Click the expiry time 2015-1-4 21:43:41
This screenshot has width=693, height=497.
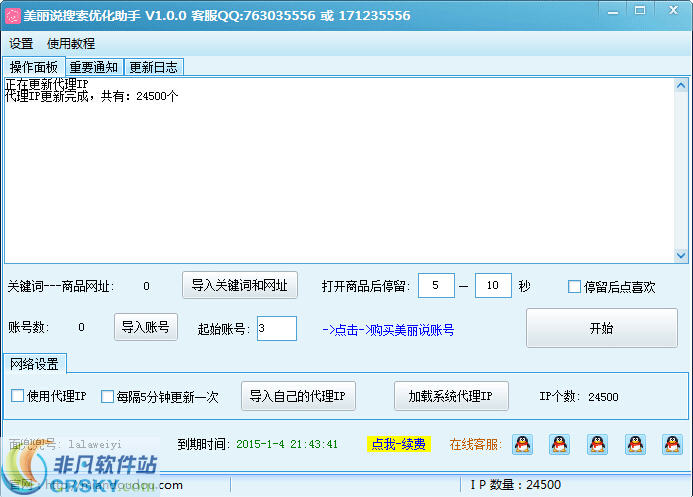click(287, 444)
